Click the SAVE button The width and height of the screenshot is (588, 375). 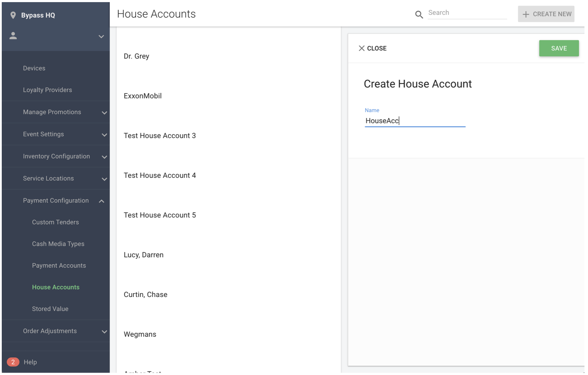tap(559, 48)
